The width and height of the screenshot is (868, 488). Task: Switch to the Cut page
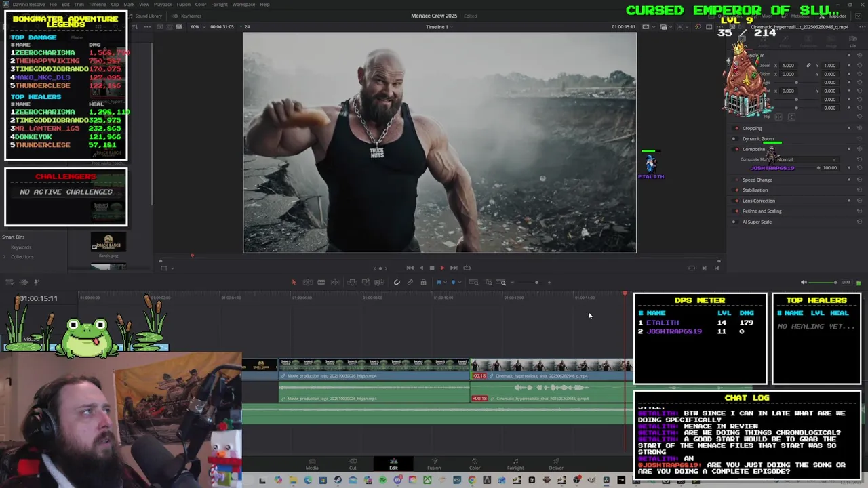(x=353, y=464)
